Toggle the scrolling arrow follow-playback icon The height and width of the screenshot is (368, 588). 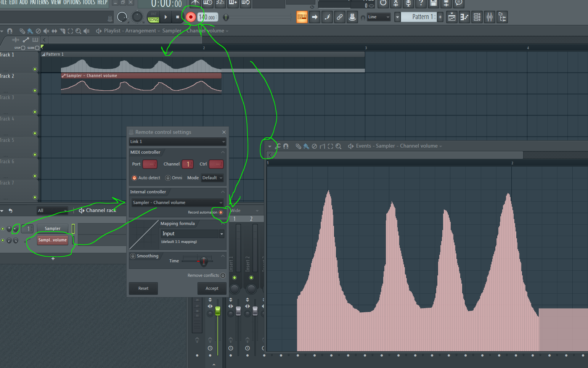tap(315, 17)
